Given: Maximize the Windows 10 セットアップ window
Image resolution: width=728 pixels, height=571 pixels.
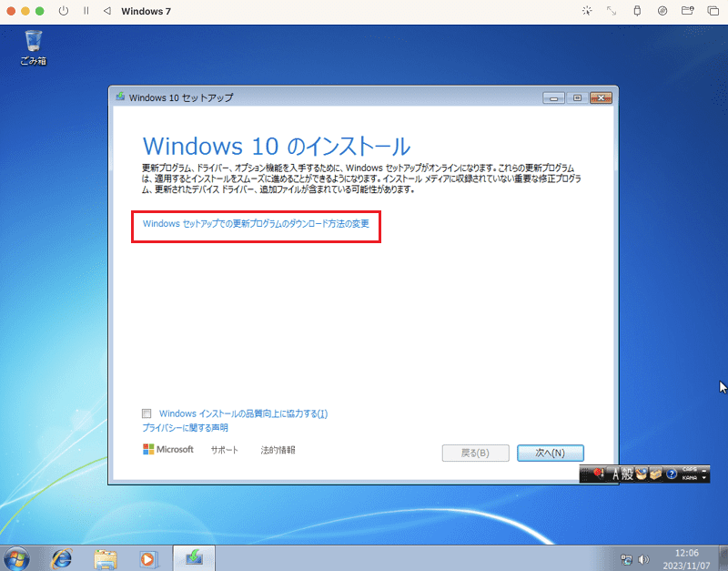Looking at the screenshot, I should pyautogui.click(x=577, y=98).
